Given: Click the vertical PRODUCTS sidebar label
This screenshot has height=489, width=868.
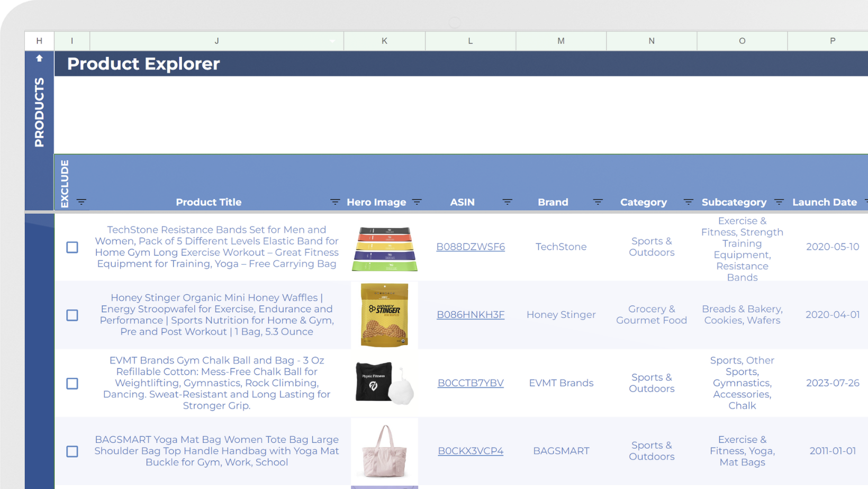Looking at the screenshot, I should point(39,112).
